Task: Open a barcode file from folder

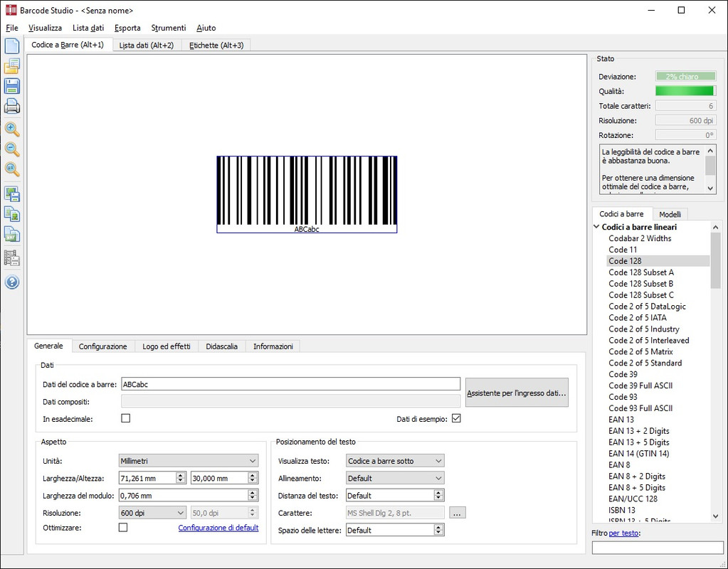Action: pos(11,66)
